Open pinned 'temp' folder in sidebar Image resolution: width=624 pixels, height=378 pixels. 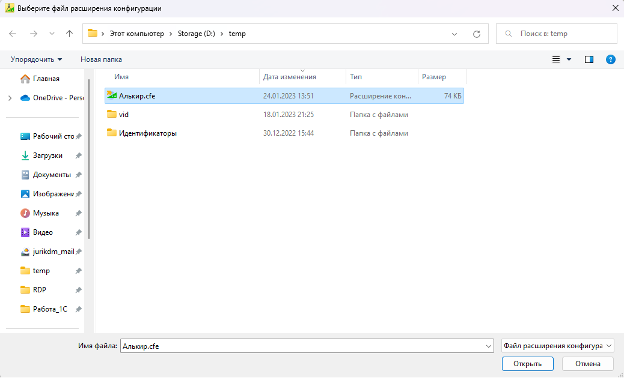click(35, 271)
